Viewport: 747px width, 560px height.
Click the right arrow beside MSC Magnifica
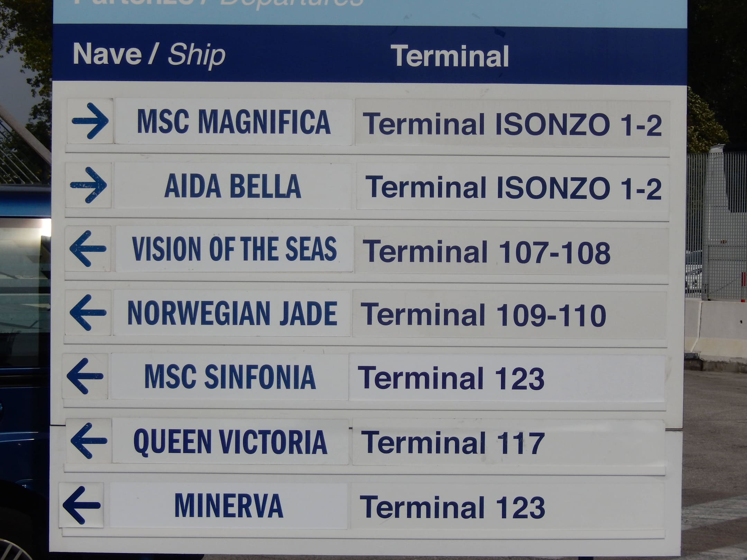coord(90,121)
